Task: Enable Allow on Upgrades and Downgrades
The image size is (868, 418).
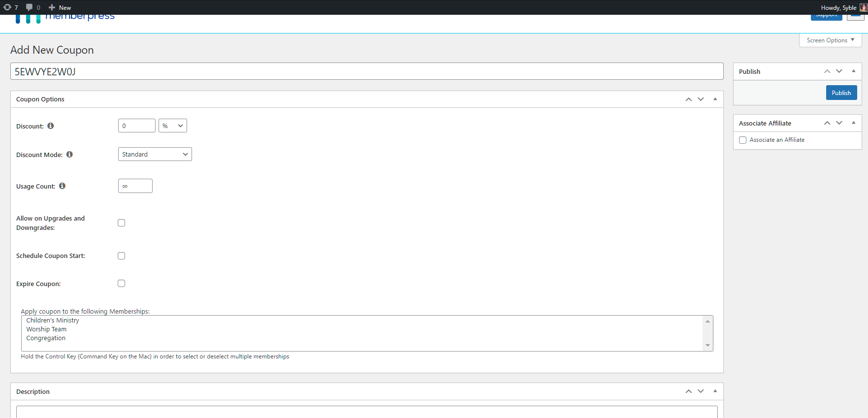Action: 122,223
